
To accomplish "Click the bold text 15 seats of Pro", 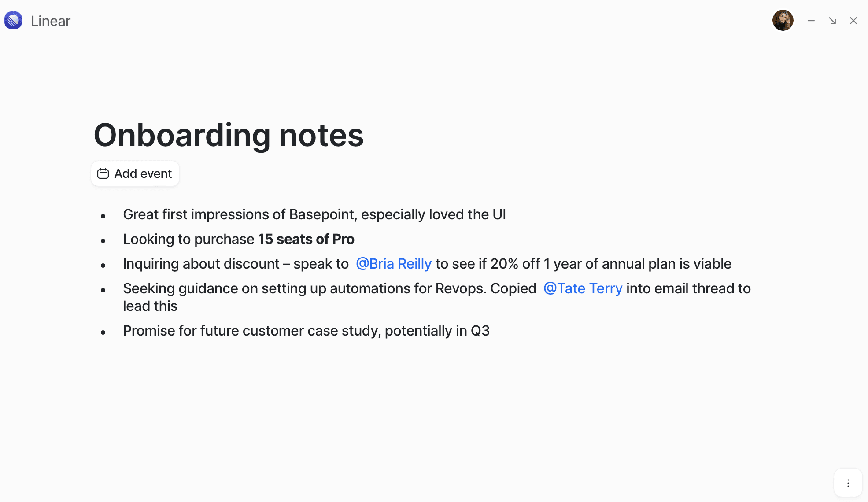I will coord(306,239).
